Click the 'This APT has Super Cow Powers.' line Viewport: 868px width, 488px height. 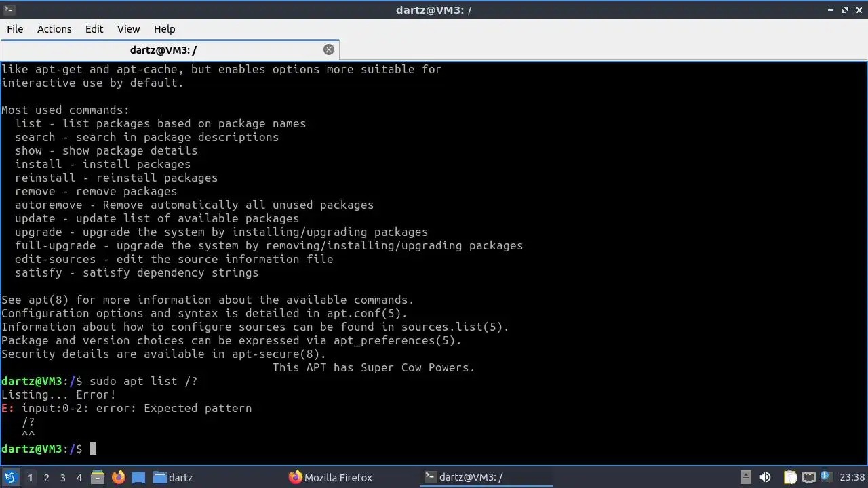[x=374, y=367]
